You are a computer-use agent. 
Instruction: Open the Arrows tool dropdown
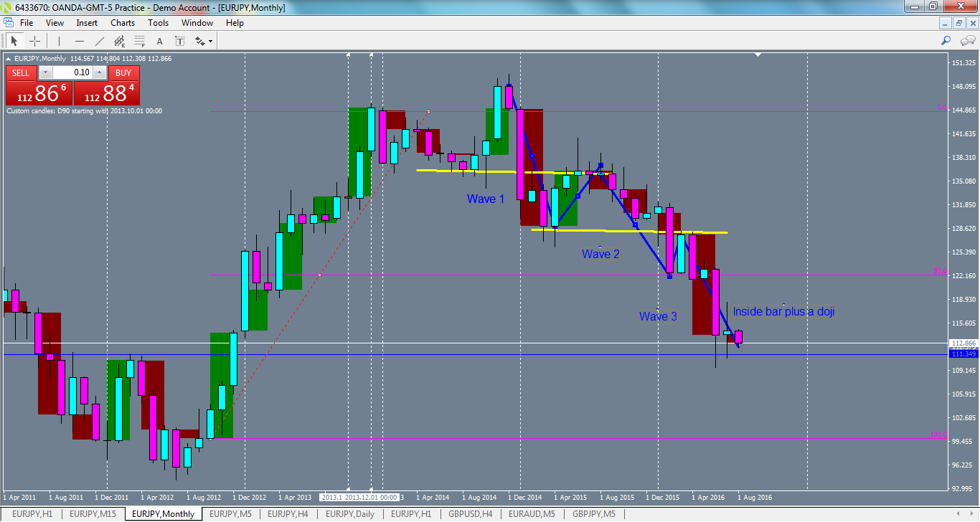tap(210, 41)
